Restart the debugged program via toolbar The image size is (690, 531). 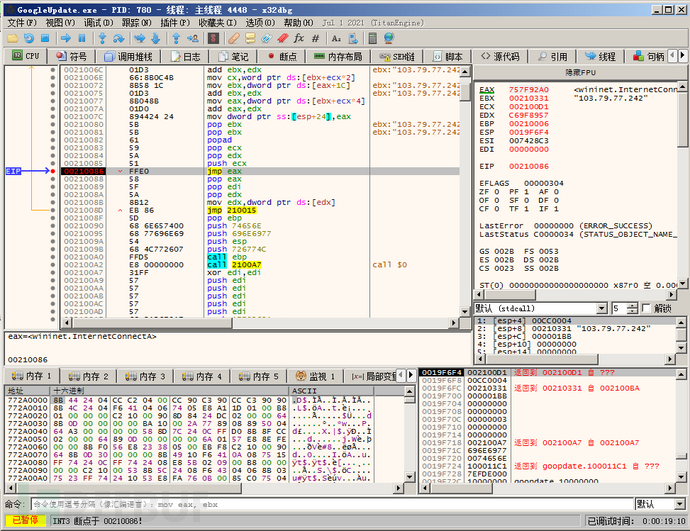click(x=28, y=37)
